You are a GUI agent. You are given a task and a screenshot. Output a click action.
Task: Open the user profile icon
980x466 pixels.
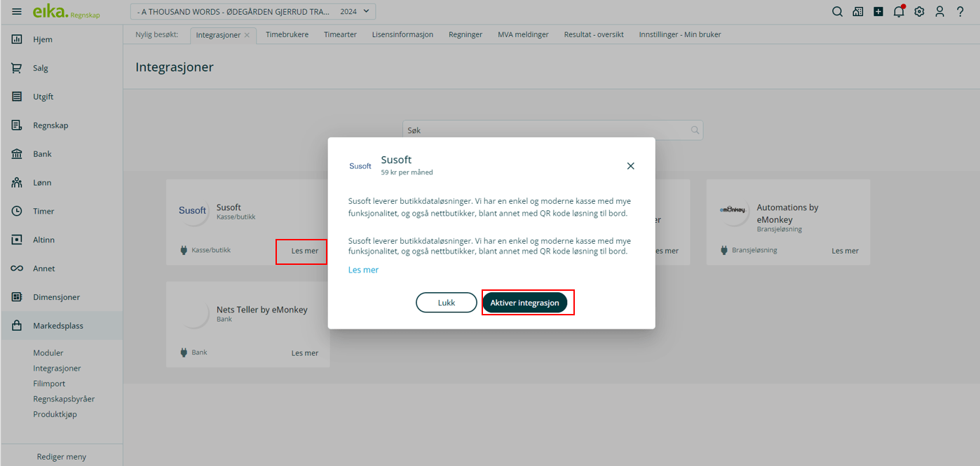[x=939, y=12]
